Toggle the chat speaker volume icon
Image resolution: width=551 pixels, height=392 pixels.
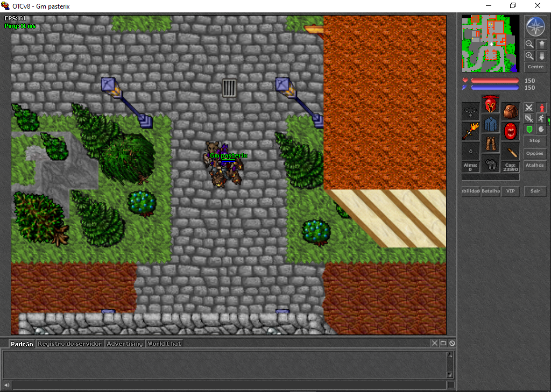coord(6,385)
